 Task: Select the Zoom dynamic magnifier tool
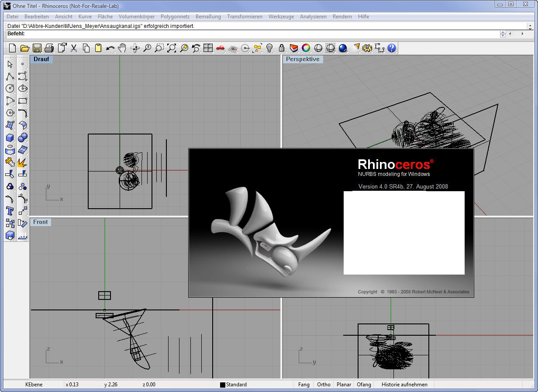click(147, 48)
